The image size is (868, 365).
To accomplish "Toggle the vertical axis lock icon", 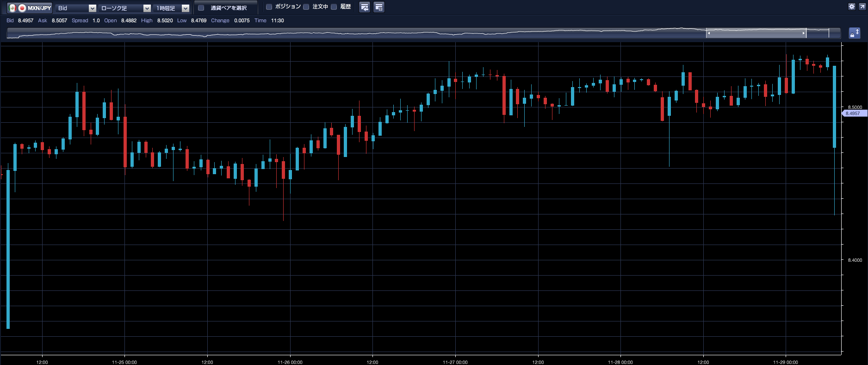I will (854, 33).
